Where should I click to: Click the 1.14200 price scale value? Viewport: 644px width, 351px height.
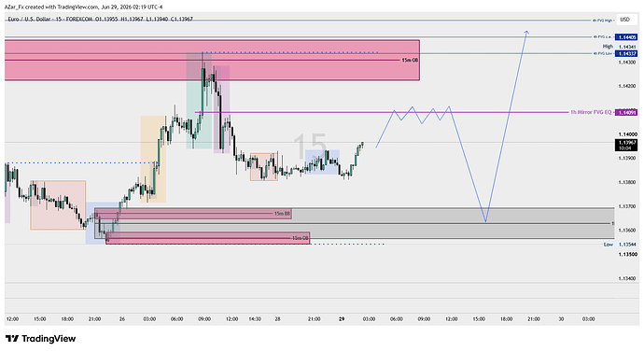[x=627, y=86]
